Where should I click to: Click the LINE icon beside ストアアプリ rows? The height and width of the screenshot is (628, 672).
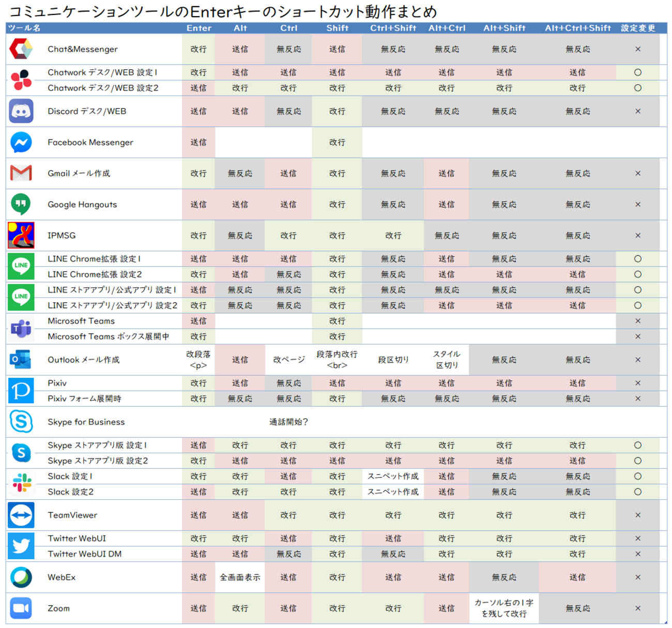[21, 297]
